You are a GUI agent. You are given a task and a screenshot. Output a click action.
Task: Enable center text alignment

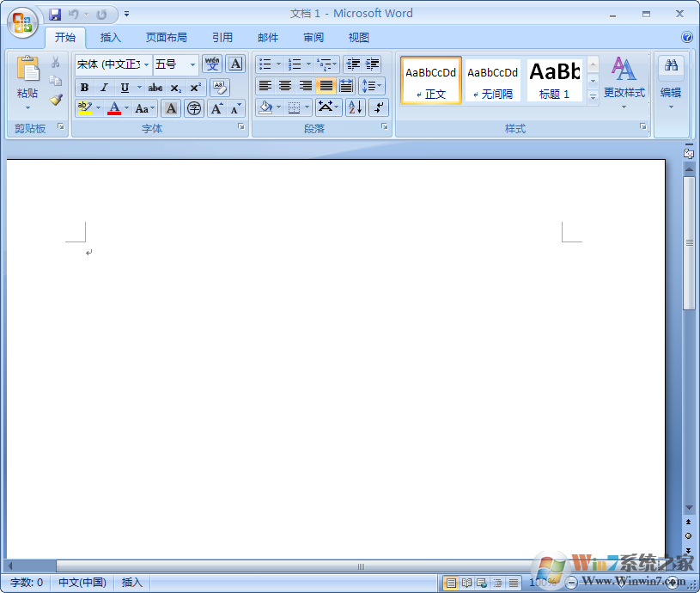coord(284,85)
